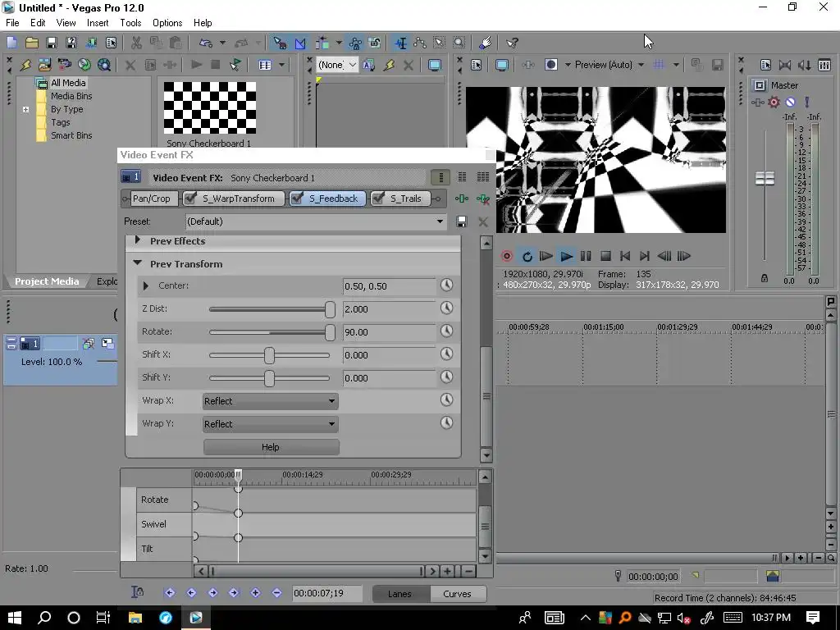Click the Z Dist slider handle
Image resolution: width=840 pixels, height=630 pixels.
330,309
